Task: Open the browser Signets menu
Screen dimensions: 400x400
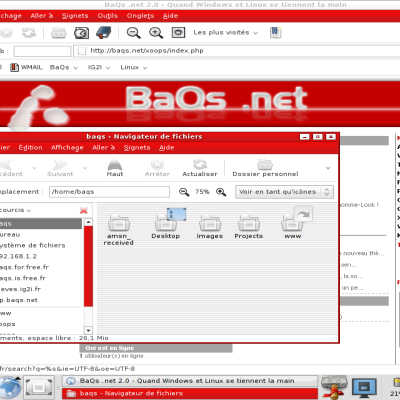Action: [75, 16]
